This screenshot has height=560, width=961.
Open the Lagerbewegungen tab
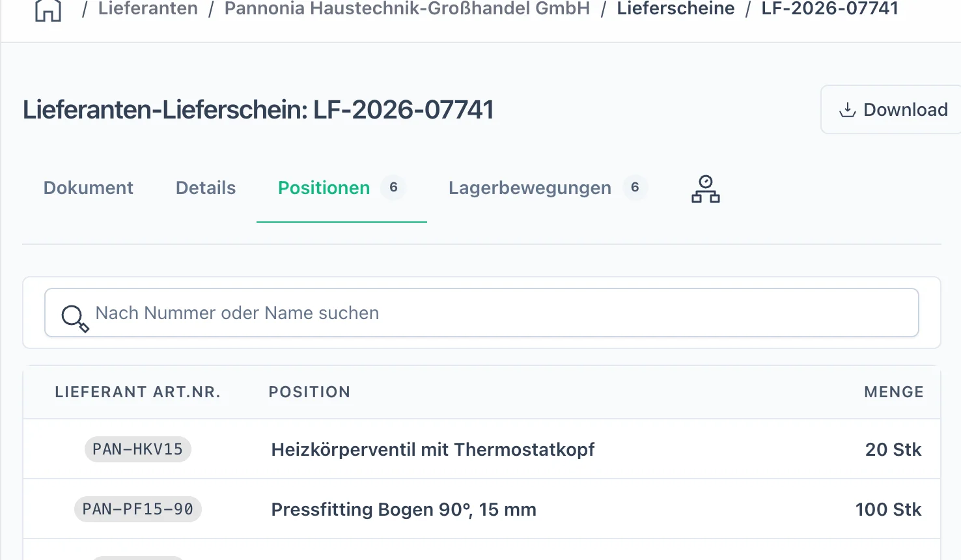pos(548,188)
